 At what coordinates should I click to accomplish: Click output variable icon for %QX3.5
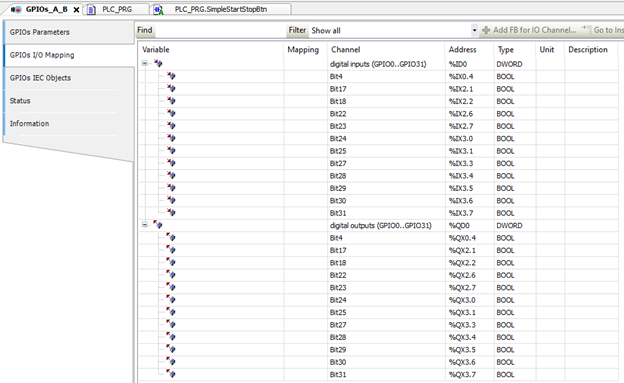(171, 349)
